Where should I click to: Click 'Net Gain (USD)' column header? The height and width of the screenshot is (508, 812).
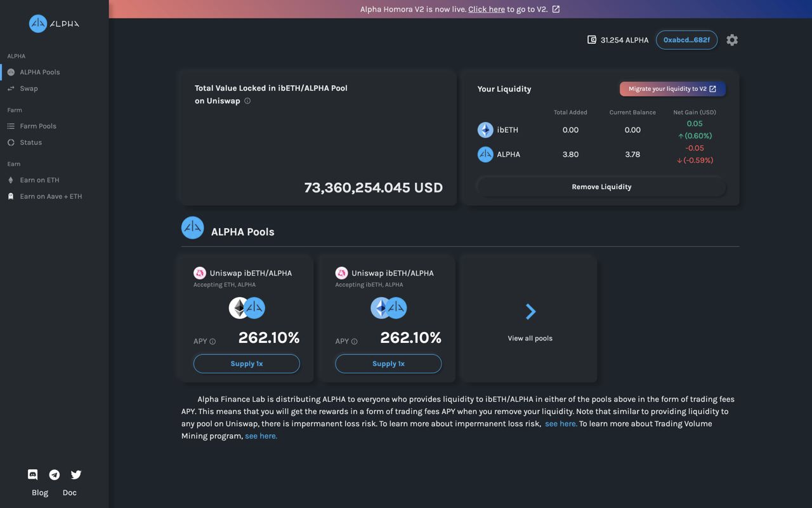pos(695,112)
